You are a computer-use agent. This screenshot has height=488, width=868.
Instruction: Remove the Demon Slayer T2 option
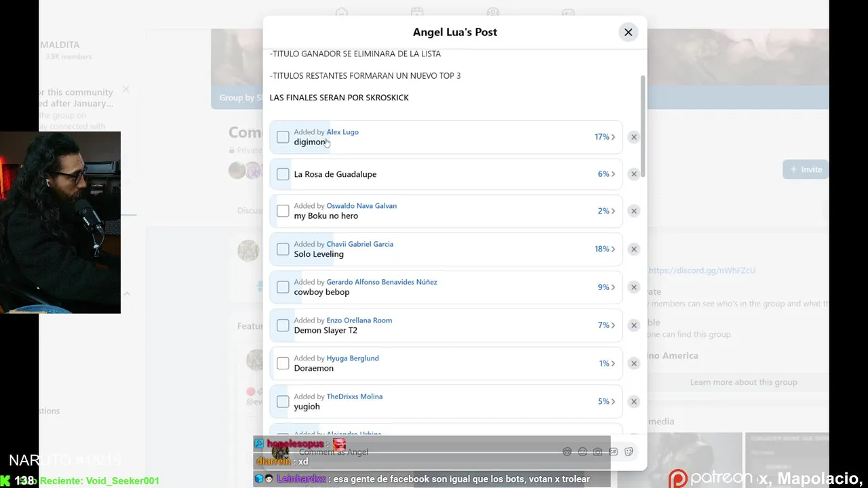click(x=633, y=325)
